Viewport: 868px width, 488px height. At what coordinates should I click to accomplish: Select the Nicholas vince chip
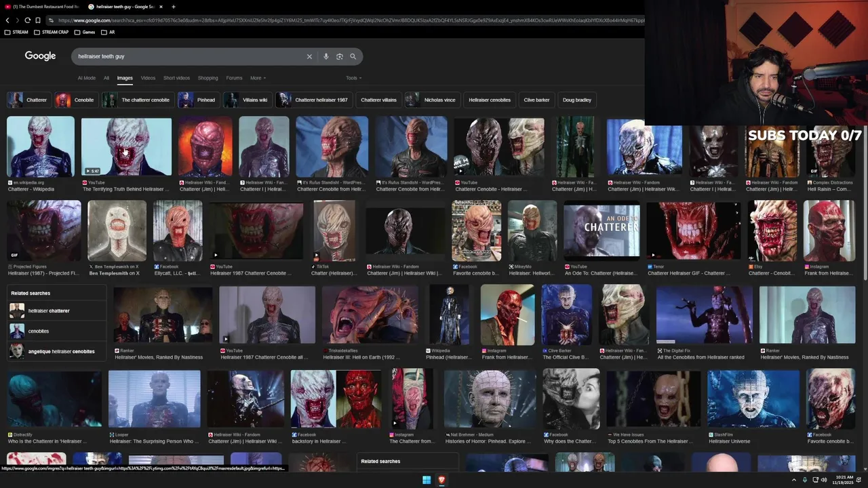tap(432, 100)
